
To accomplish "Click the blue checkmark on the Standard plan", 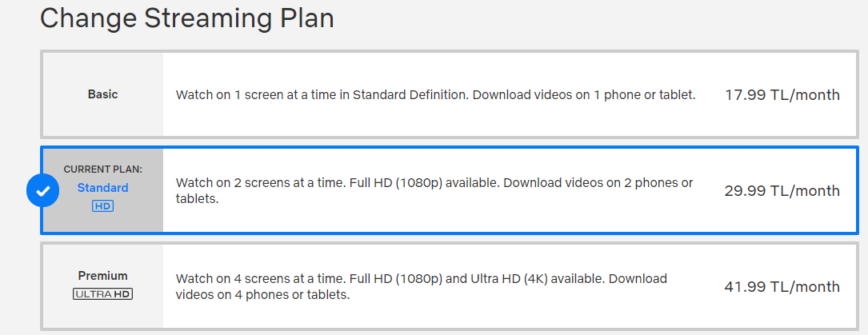I will tap(42, 191).
